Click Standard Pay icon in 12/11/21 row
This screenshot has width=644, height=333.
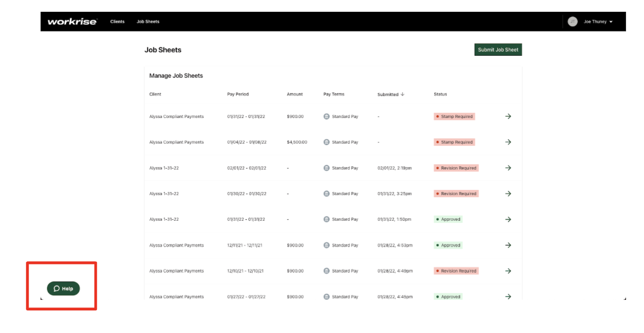327,245
